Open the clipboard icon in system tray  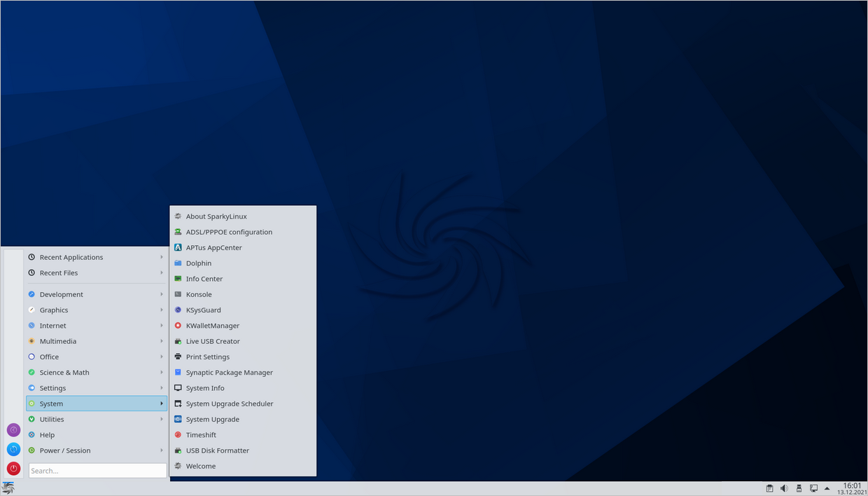click(769, 488)
